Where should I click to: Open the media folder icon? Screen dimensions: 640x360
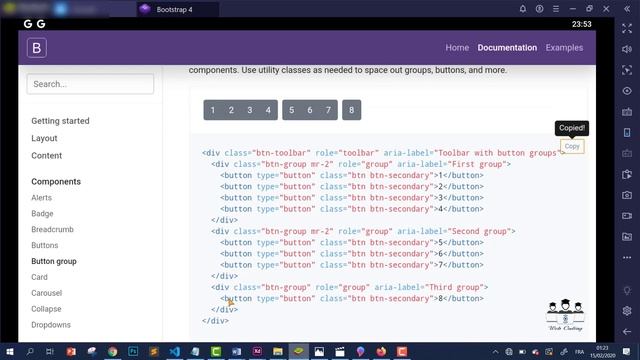(627, 237)
